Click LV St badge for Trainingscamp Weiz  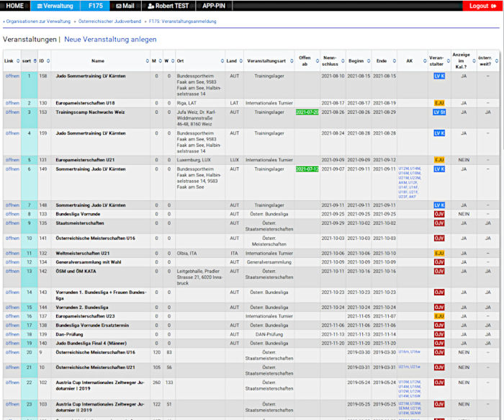pos(439,112)
